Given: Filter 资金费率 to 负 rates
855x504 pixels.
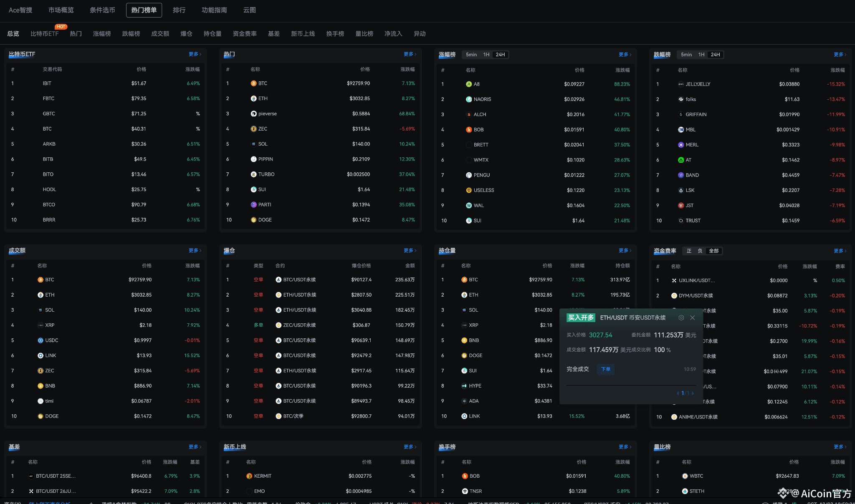Looking at the screenshot, I should pos(700,251).
